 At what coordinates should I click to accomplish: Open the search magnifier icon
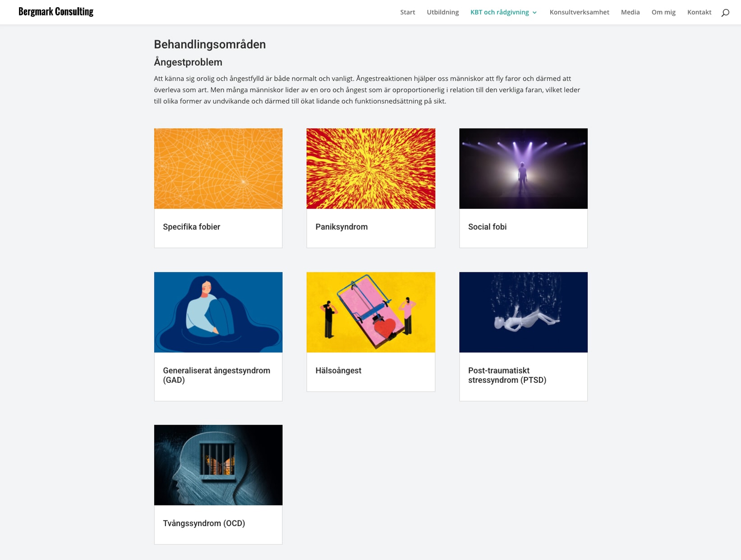(725, 13)
